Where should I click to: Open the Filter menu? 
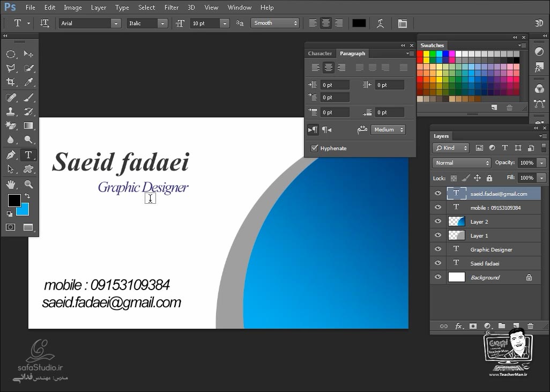point(172,8)
